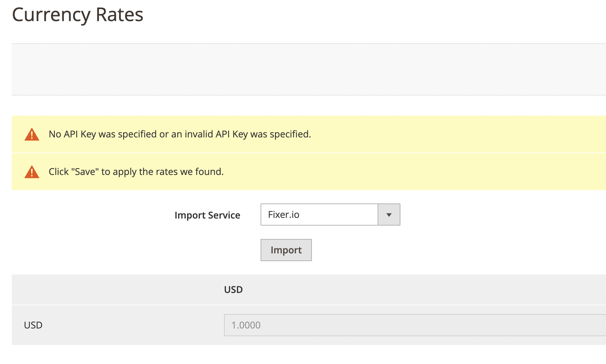Click the Import button label text
This screenshot has height=364, width=606.
(286, 250)
